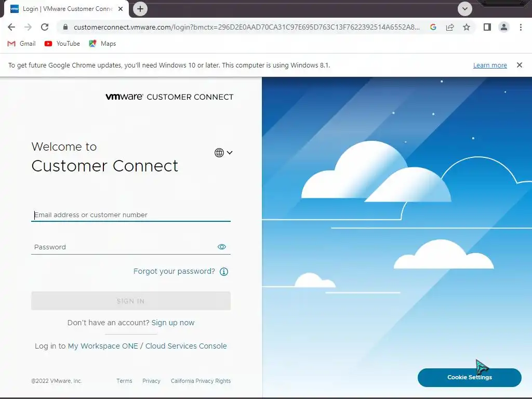Open the Cloud Services Console link
Image resolution: width=532 pixels, height=399 pixels.
[186, 346]
